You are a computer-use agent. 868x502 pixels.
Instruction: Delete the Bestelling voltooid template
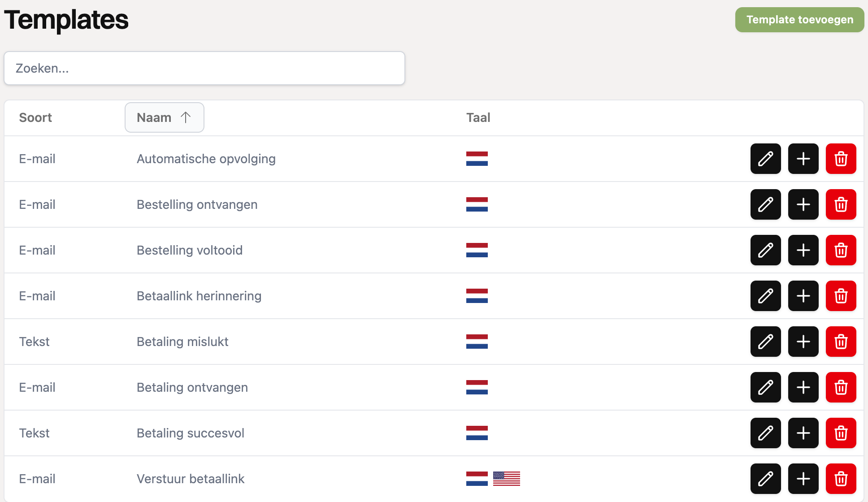[x=841, y=250]
